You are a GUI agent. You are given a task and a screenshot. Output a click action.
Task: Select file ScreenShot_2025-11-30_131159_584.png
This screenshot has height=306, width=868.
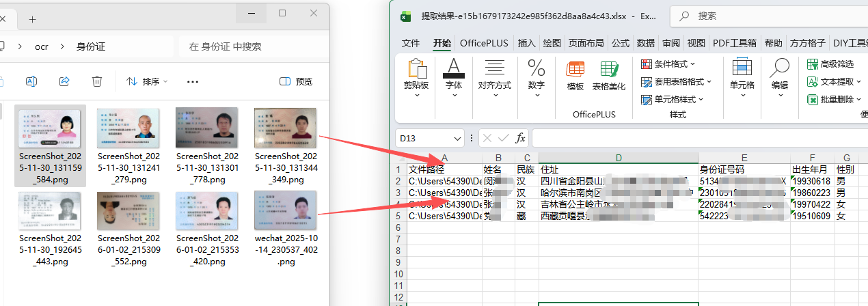coord(51,146)
